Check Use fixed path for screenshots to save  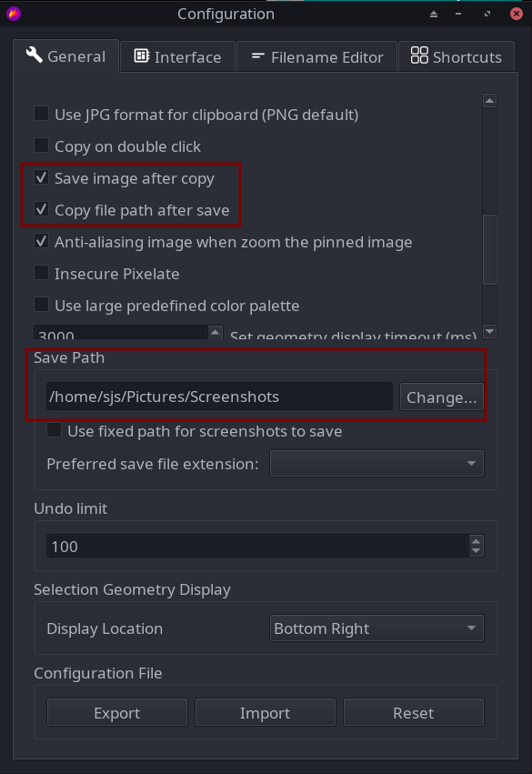(52, 430)
